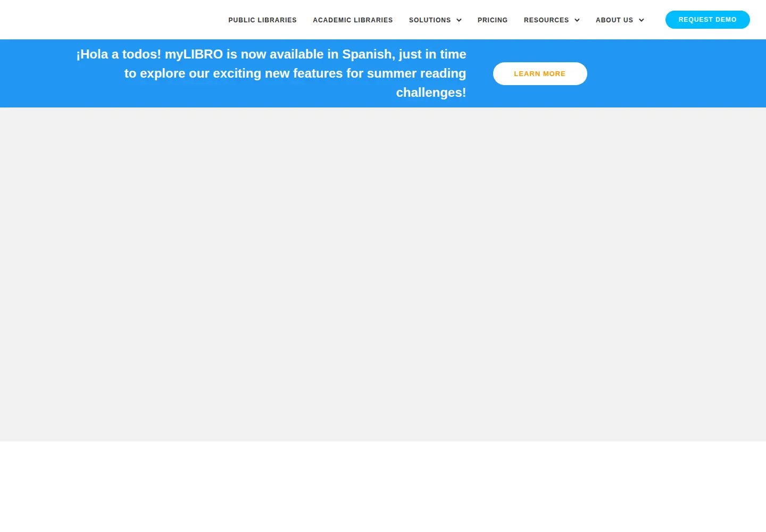766x532 pixels.
Task: Click the Request Demo button
Action: tap(707, 20)
